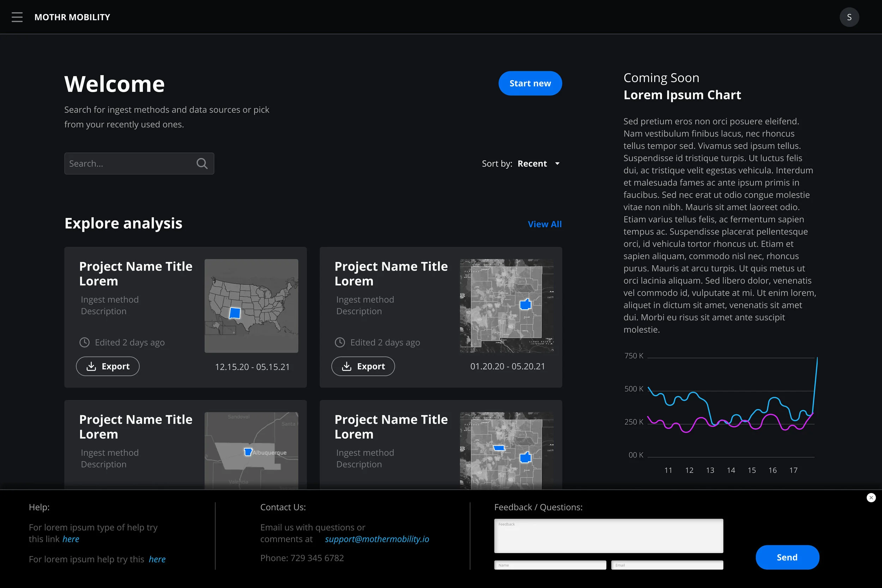Screen dimensions: 882x588
Task: Open View All analysis link
Action: [544, 224]
